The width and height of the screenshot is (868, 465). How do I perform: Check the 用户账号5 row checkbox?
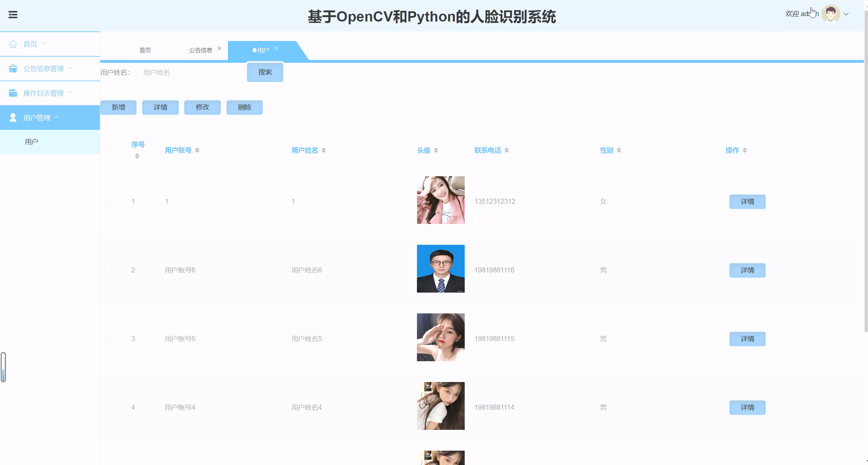[108, 339]
